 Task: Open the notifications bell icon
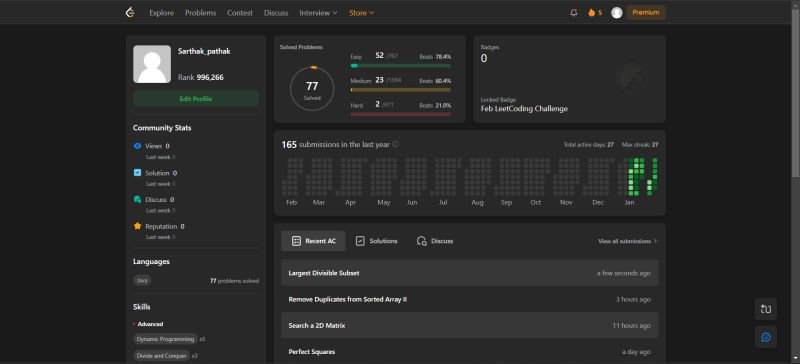point(573,13)
